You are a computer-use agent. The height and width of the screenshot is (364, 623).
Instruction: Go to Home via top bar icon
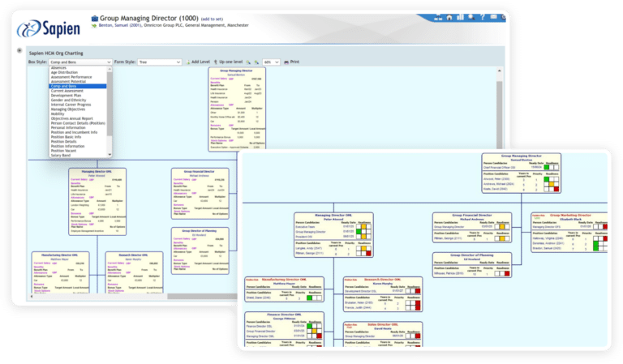pyautogui.click(x=449, y=17)
